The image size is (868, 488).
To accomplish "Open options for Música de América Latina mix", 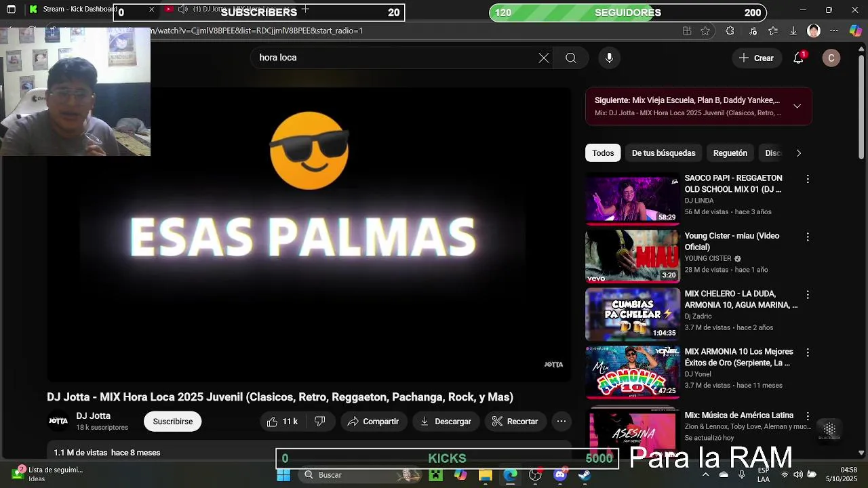I will pyautogui.click(x=807, y=415).
